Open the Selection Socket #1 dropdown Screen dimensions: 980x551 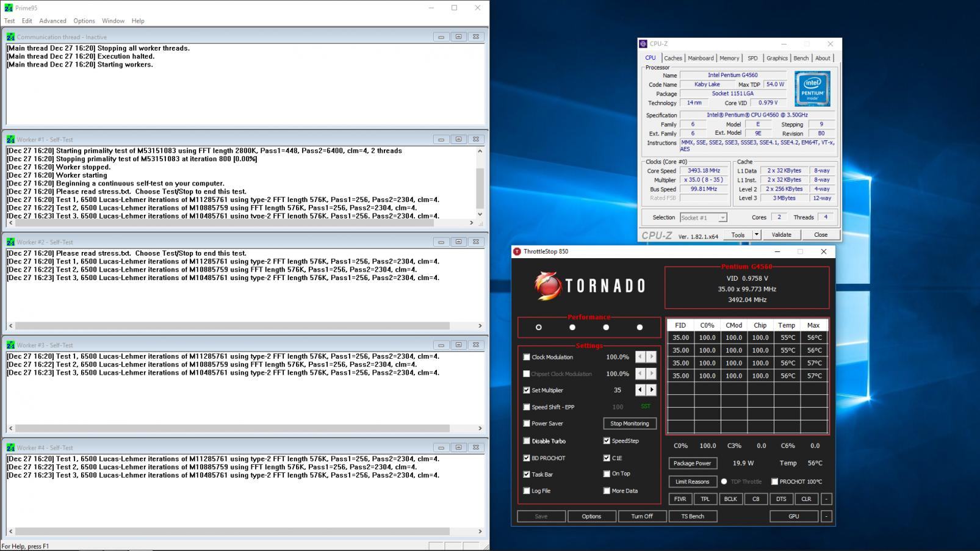coord(722,218)
